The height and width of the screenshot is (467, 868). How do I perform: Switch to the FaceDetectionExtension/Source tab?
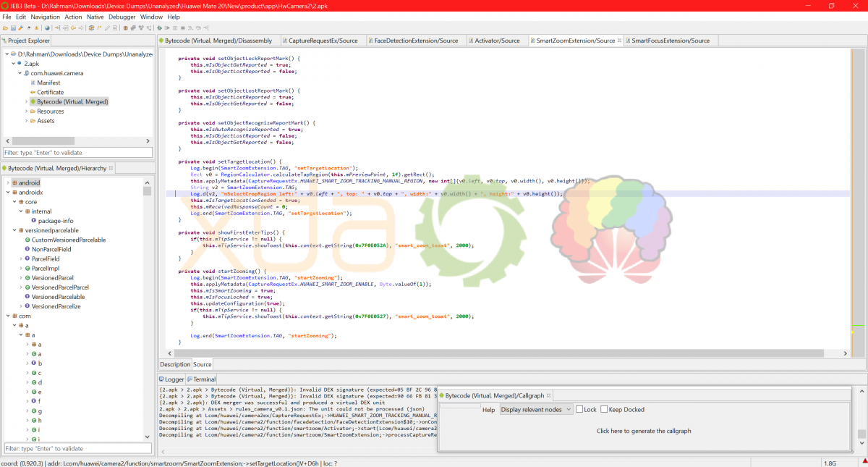tap(416, 41)
